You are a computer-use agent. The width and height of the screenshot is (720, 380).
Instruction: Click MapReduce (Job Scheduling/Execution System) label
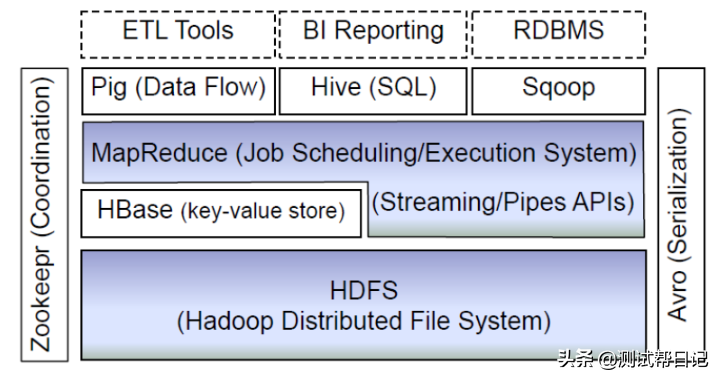pyautogui.click(x=364, y=153)
